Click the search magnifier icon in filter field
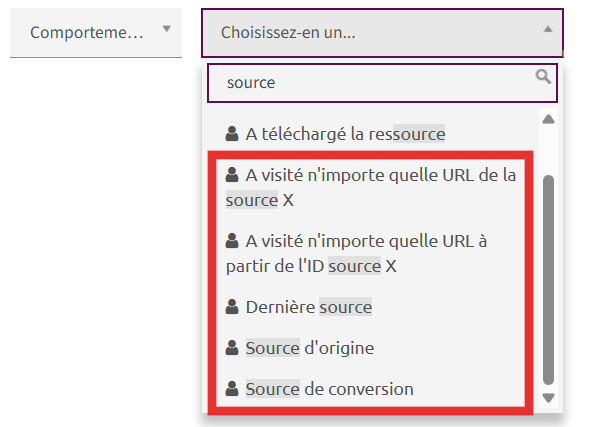The image size is (597, 427). coord(543,76)
